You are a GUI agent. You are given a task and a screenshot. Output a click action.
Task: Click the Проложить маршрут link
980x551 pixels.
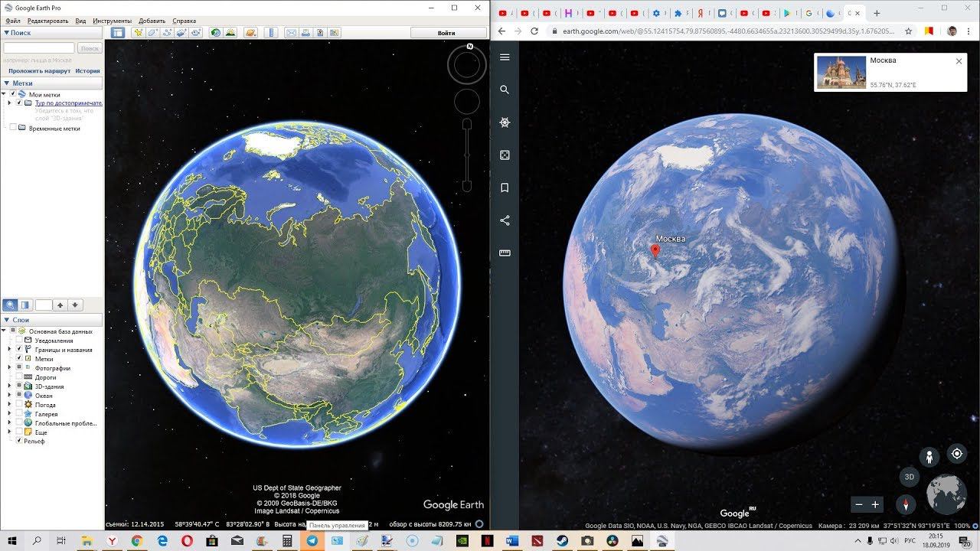[39, 70]
